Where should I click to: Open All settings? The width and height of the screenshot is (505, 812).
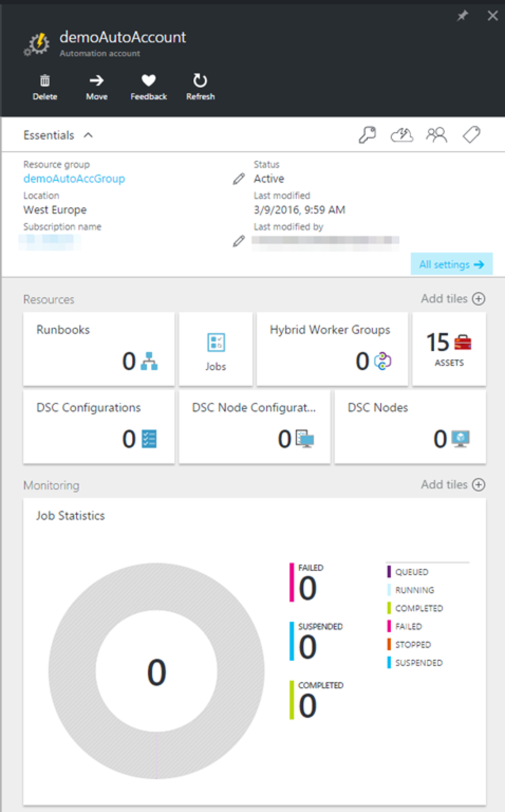[452, 264]
